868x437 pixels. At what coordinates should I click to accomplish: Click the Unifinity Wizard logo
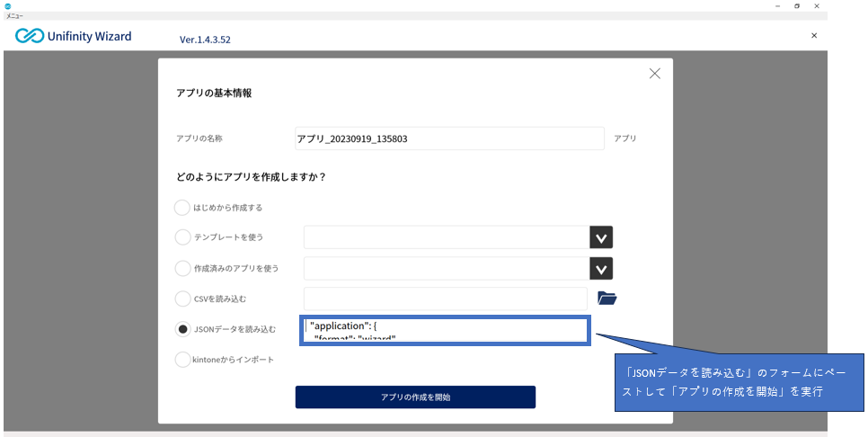click(x=74, y=36)
